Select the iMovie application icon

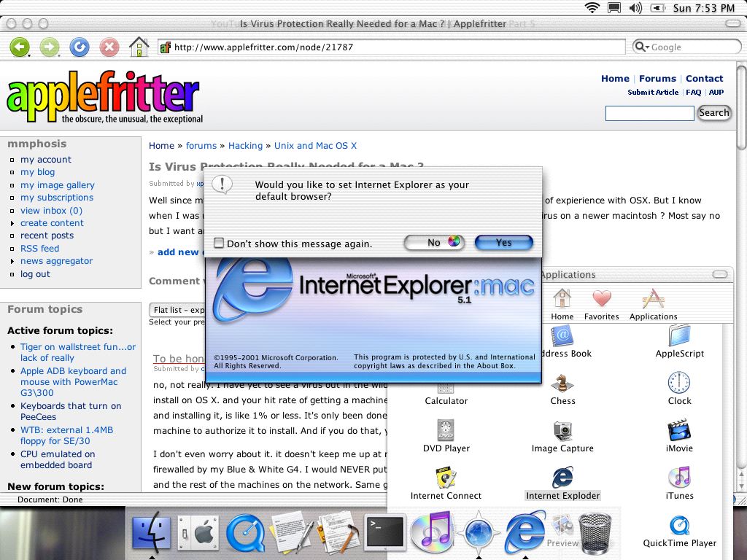pyautogui.click(x=679, y=430)
